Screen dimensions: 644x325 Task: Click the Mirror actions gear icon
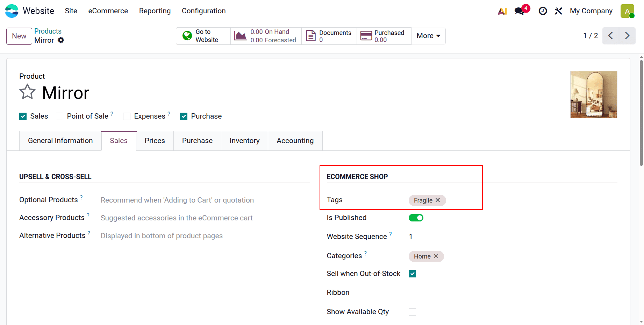(61, 40)
